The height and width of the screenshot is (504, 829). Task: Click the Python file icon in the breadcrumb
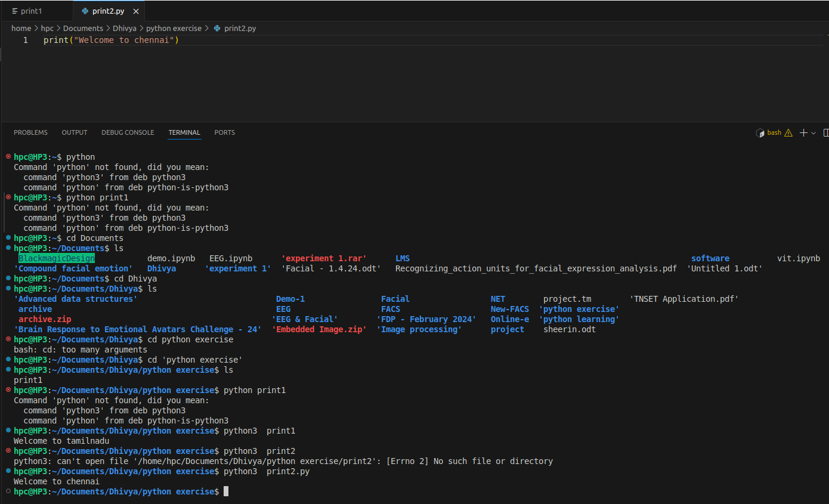pos(217,28)
